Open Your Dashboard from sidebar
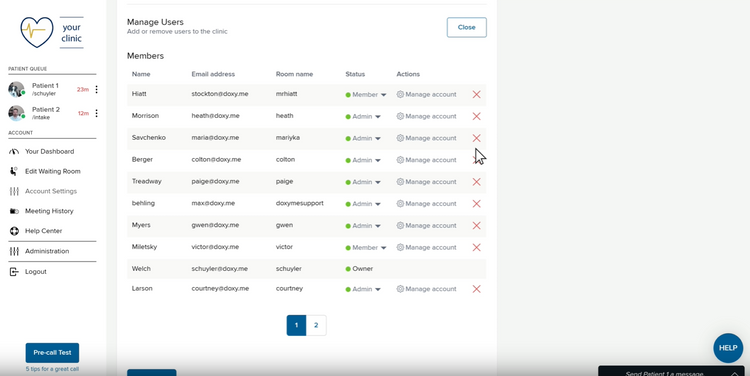750x376 pixels. 49,152
